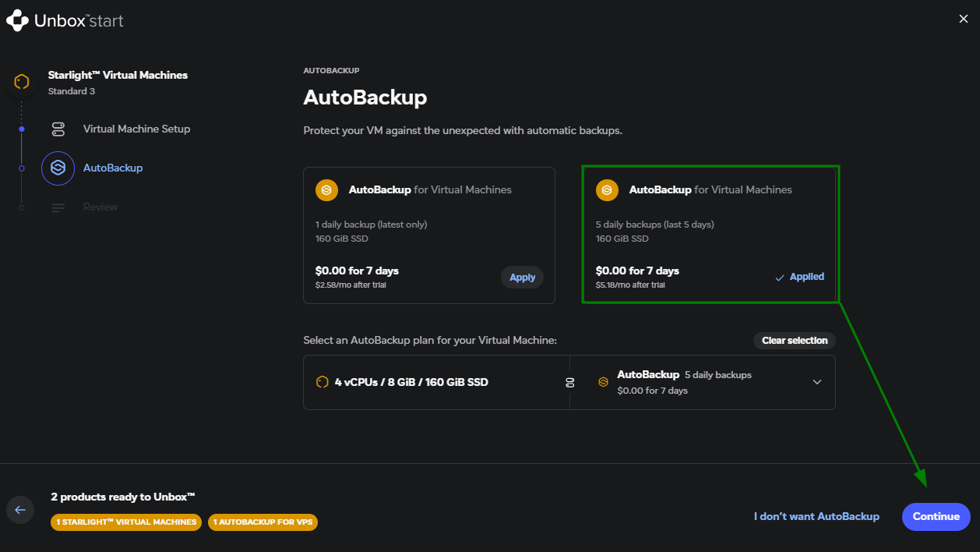
Task: Click "4 vCPUs / 8 GiB / 160 GiB SSD" text
Action: pyautogui.click(x=411, y=382)
